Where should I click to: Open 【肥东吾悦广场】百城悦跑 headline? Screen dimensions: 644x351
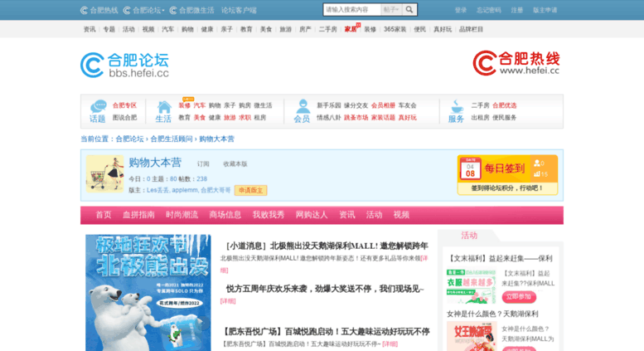tap(326, 331)
